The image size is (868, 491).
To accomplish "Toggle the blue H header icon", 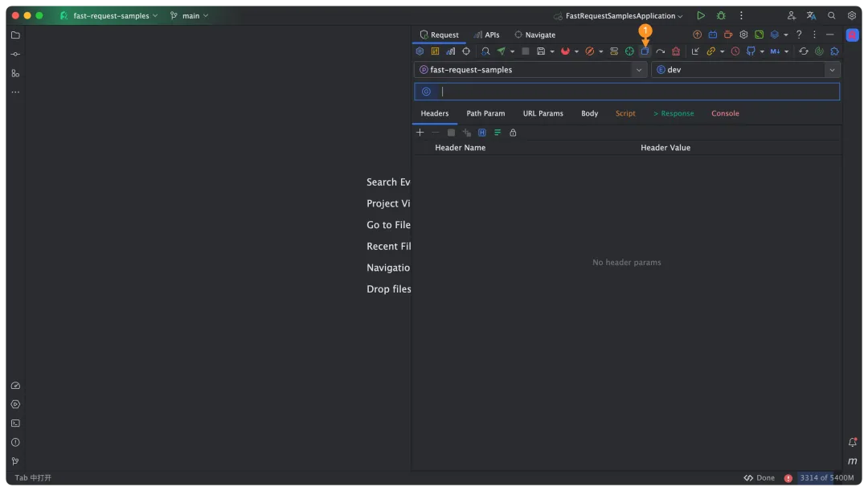I will [x=482, y=133].
